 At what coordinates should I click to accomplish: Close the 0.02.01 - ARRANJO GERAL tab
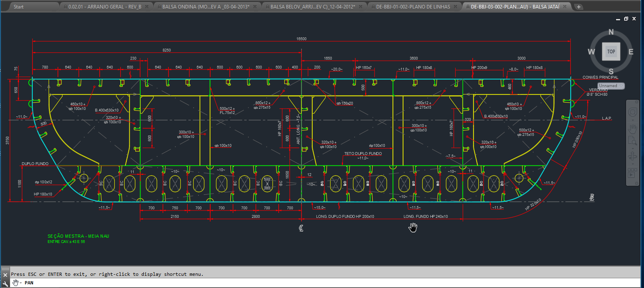[x=147, y=7]
